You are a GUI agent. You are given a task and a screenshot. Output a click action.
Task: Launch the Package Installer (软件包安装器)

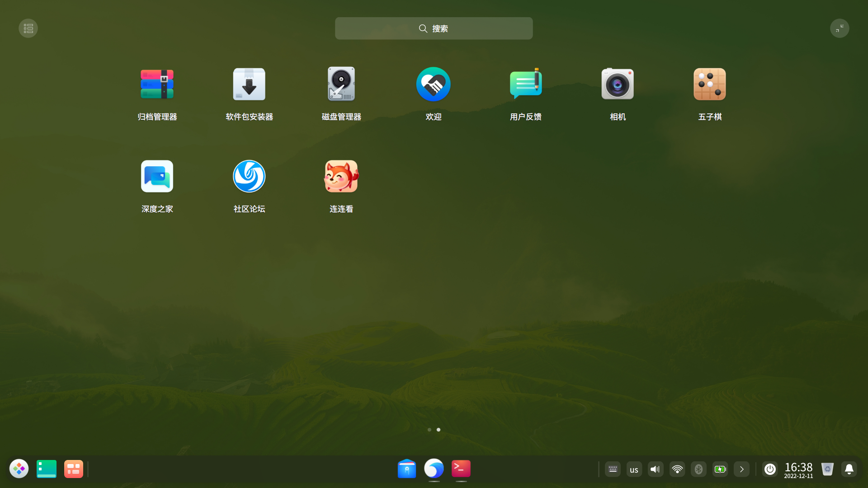pos(249,84)
